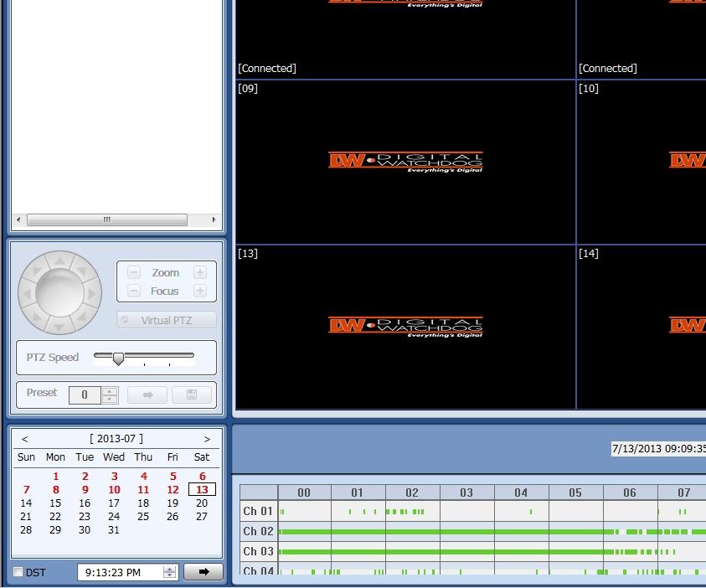Click the PTZ left arrow on joystick
This screenshot has height=588, width=706.
[27, 293]
